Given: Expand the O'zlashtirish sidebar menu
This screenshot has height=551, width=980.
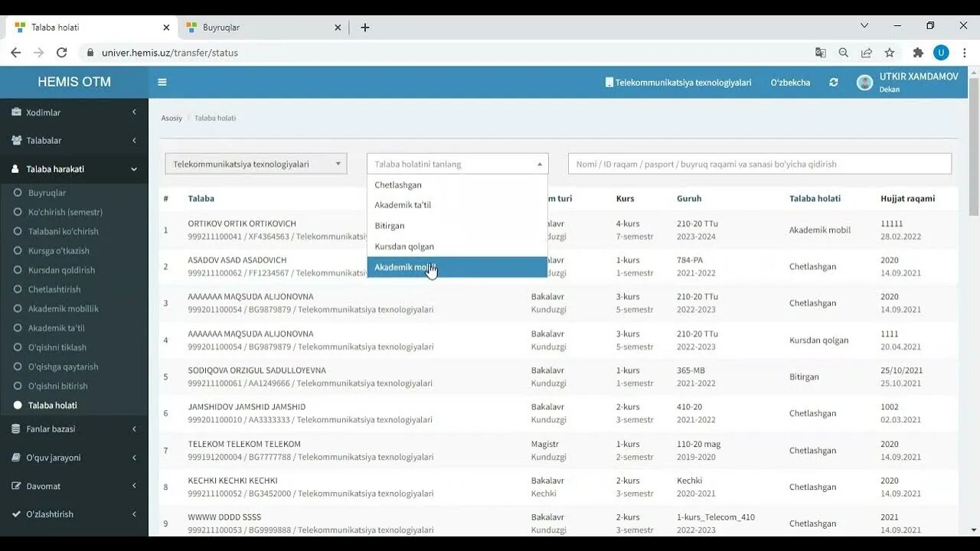Looking at the screenshot, I should click(74, 514).
